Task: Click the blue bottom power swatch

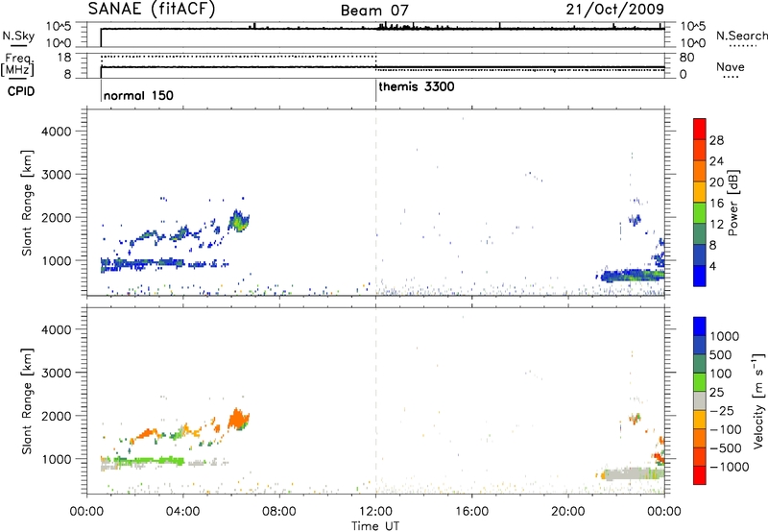Action: (700, 276)
